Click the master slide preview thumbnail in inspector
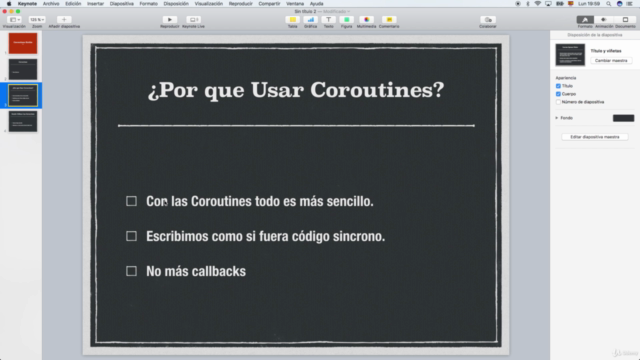 pos(570,55)
